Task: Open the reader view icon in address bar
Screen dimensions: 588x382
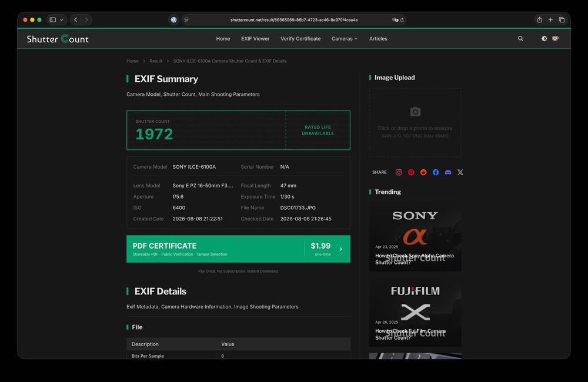Action: [186, 20]
